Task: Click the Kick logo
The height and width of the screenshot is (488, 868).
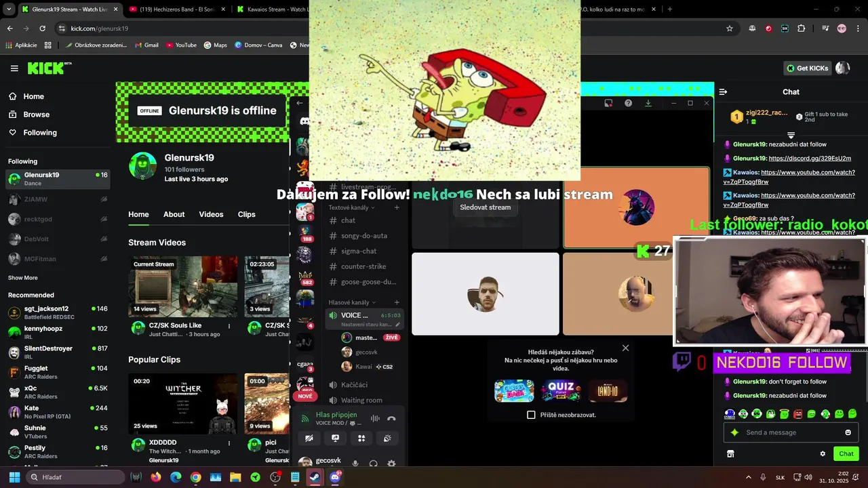Action: coord(49,68)
